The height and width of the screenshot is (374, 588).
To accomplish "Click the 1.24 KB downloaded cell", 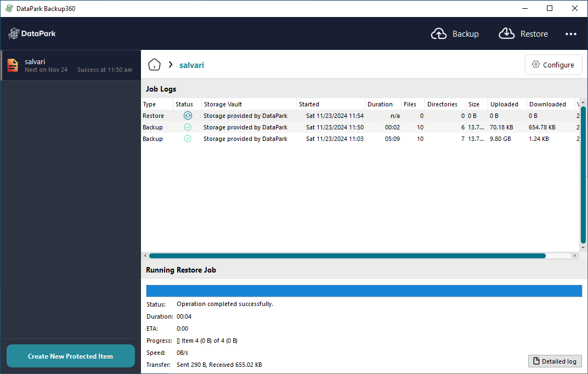I will pos(539,139).
